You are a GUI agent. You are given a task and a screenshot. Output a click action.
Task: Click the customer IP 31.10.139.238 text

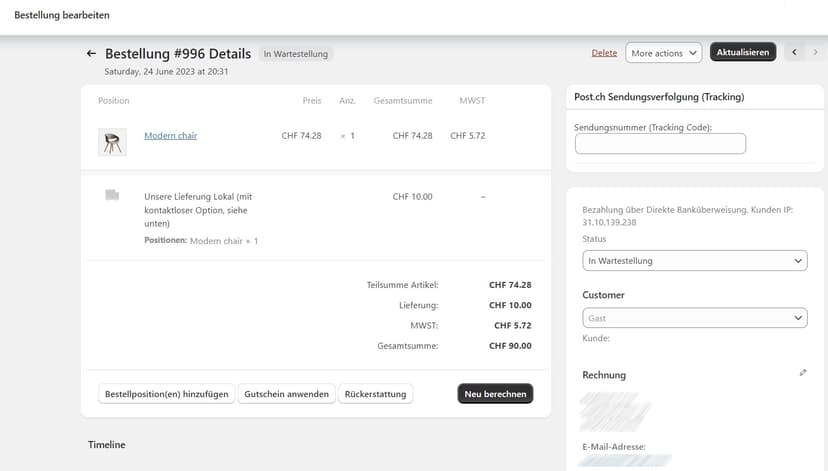coord(609,222)
